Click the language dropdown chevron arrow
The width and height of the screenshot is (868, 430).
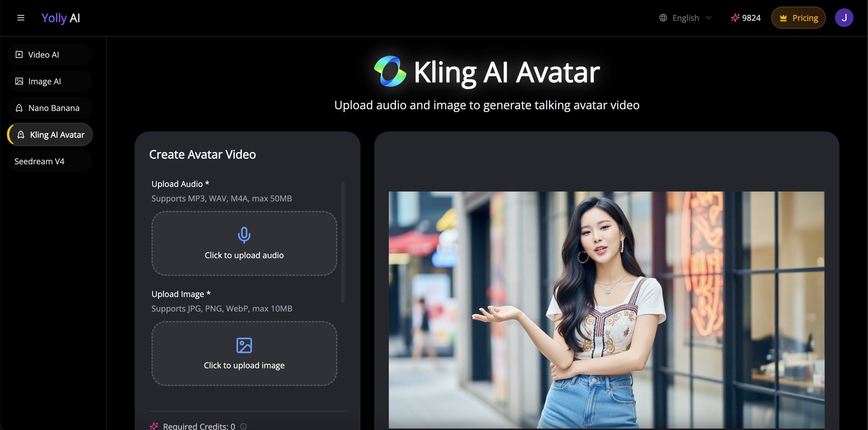click(708, 18)
